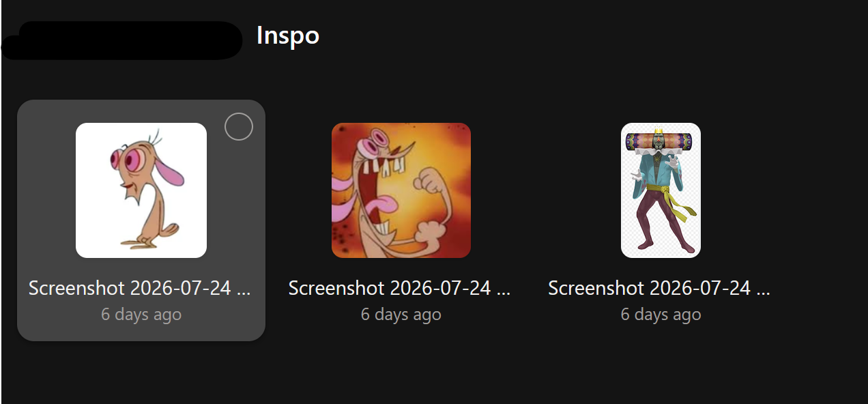Click the last Screenshot 2026-07-24 file name
Viewport: 868px width, 404px height.
(659, 288)
